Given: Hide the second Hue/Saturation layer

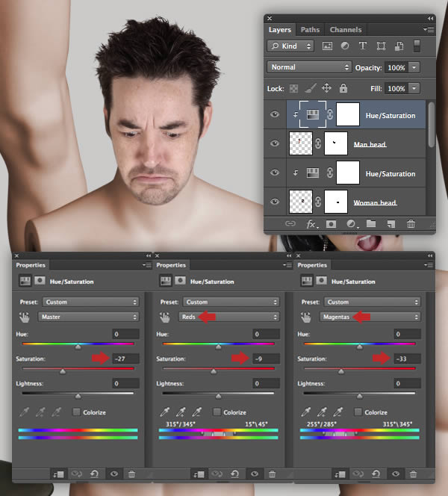Looking at the screenshot, I should coord(275,173).
